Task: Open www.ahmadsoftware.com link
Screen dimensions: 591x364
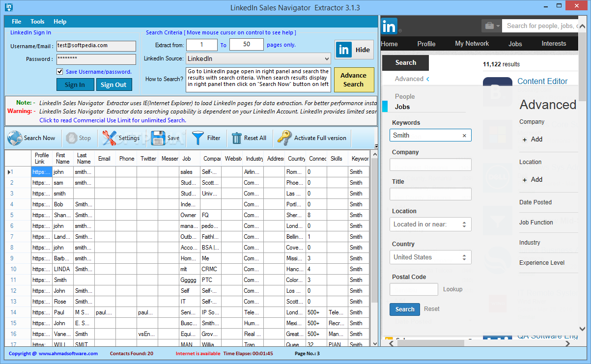Action: [x=68, y=354]
